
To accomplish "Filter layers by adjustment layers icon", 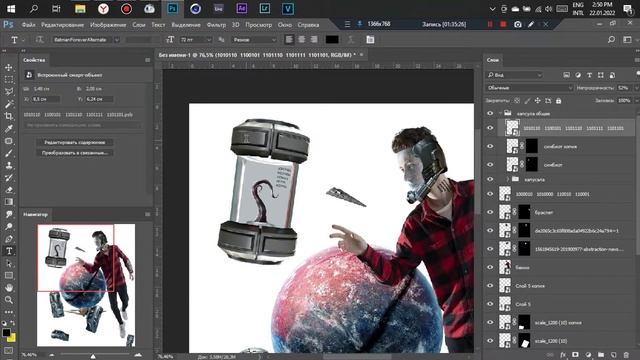I will pos(578,75).
